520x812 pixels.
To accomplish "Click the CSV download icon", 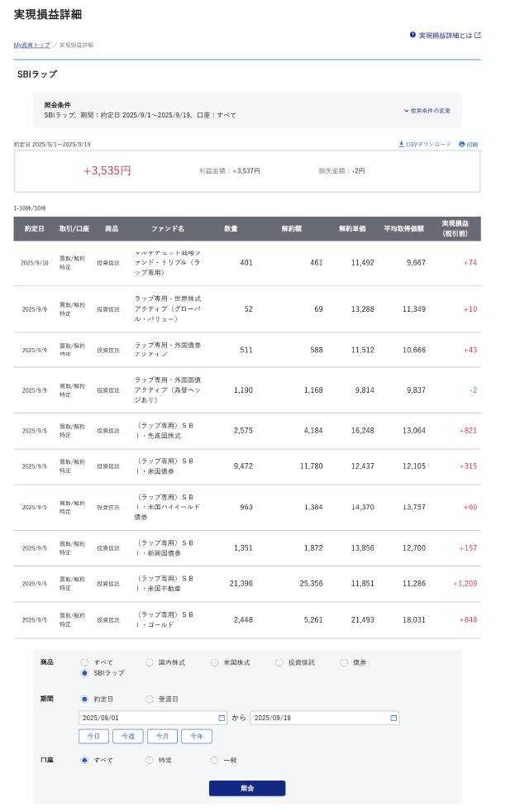I will pos(402,144).
